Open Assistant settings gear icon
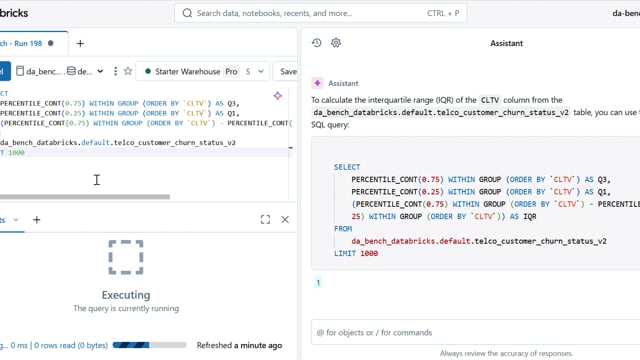Viewport: 640px width, 360px height. (x=336, y=43)
